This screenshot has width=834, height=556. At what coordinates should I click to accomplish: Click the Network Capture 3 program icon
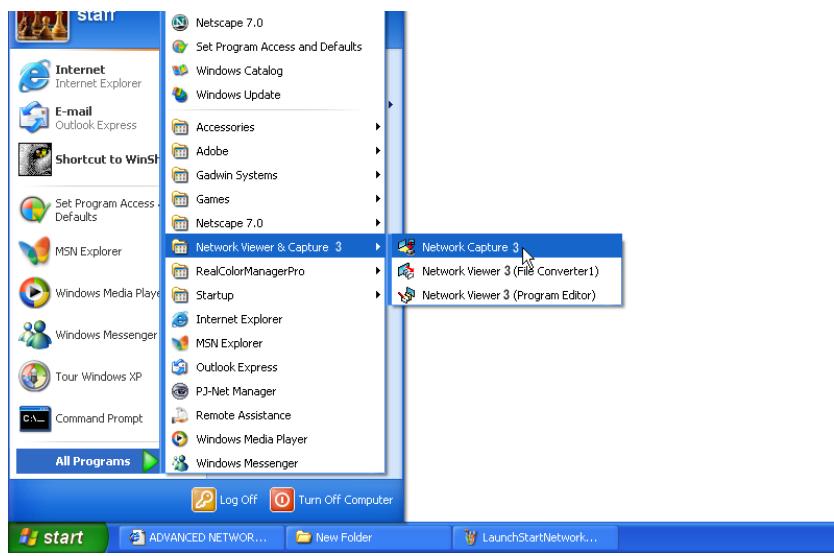coord(406,247)
